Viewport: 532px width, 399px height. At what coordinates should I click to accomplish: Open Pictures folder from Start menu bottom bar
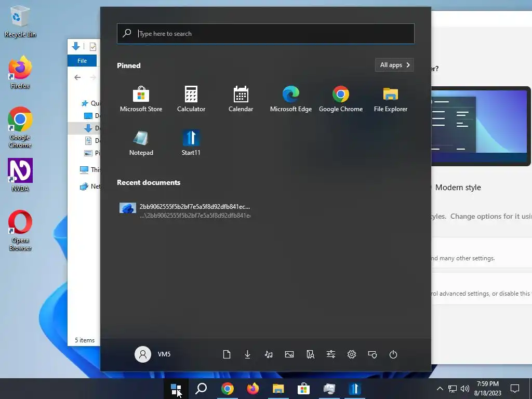289,354
